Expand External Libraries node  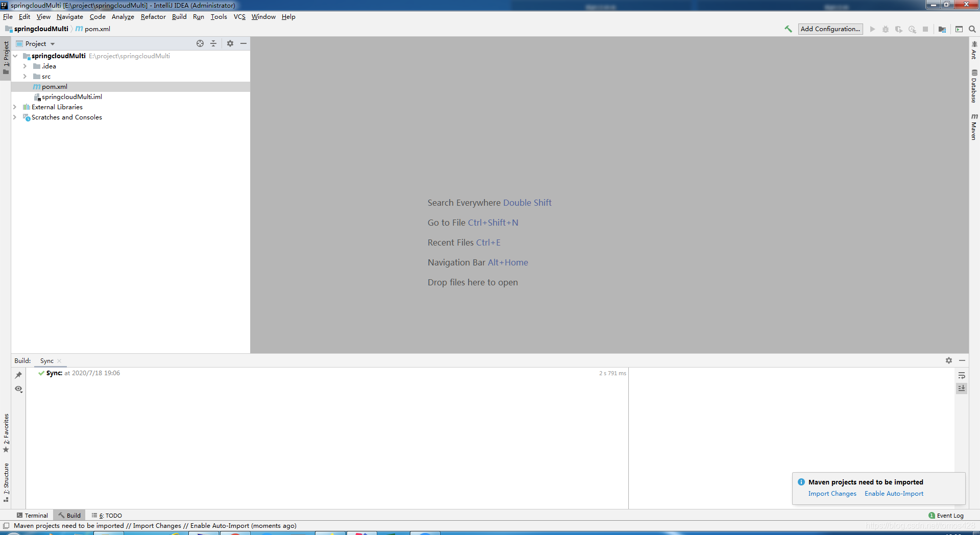point(14,107)
